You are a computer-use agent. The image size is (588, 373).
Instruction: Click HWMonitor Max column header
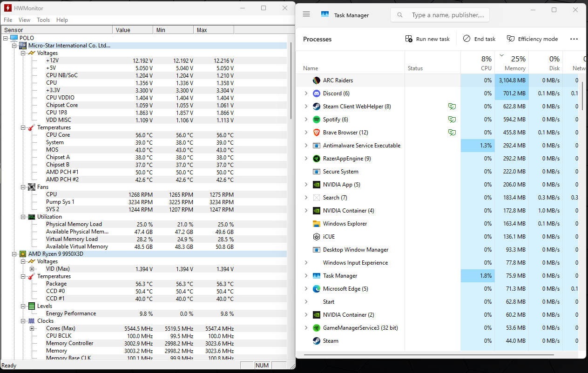(x=214, y=30)
